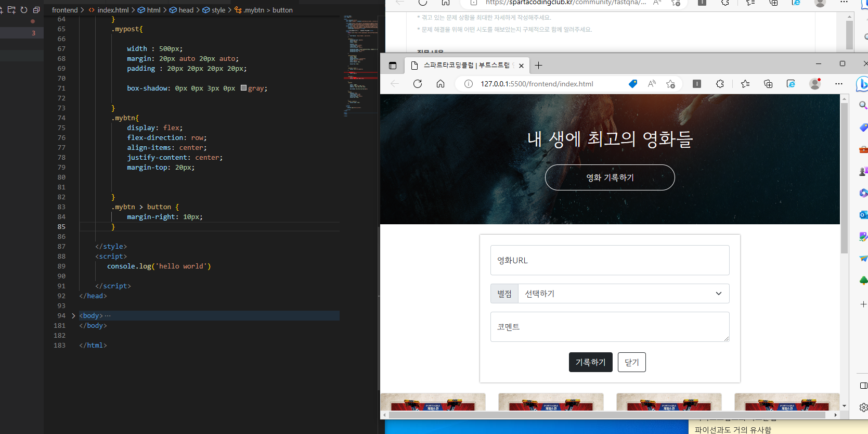
Task: Open the Shopping tag icon in Edge sidebar
Action: coord(863,127)
